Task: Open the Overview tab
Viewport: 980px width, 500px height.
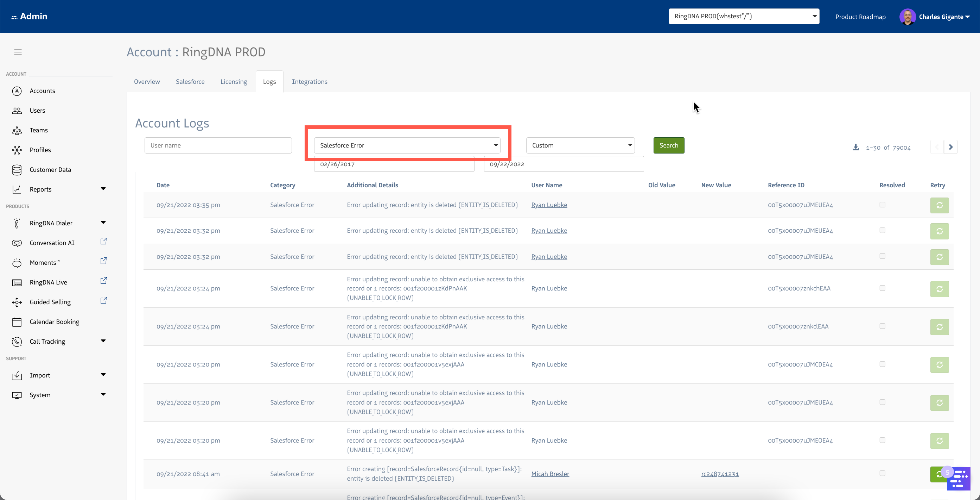Action: tap(147, 81)
